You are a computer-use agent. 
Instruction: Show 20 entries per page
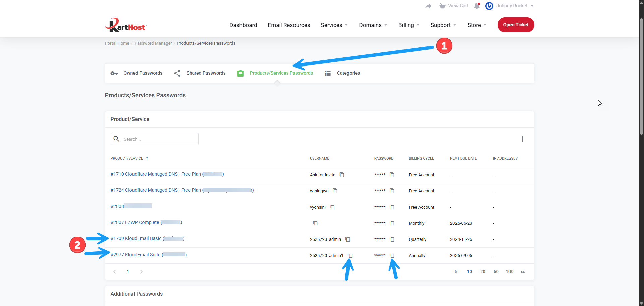click(x=483, y=272)
